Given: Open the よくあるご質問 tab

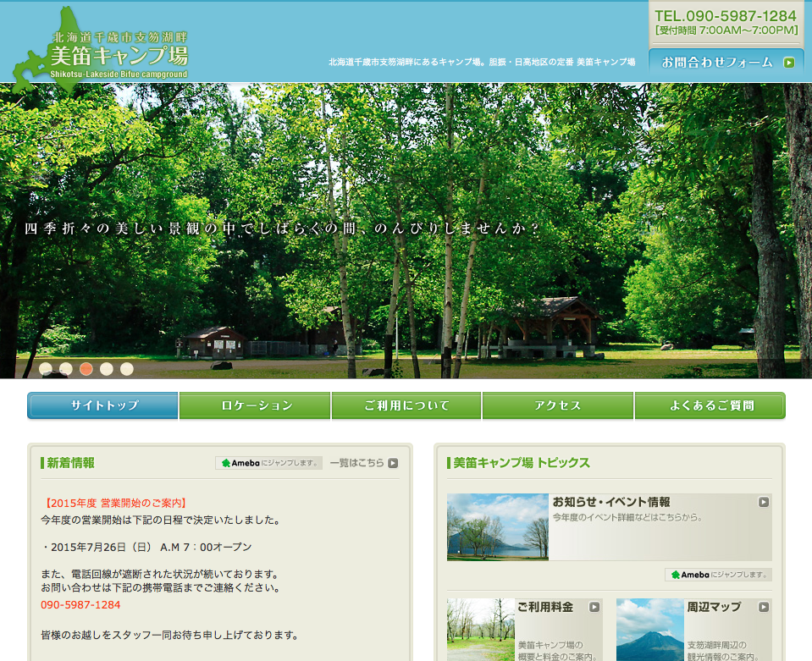Looking at the screenshot, I should click(710, 405).
